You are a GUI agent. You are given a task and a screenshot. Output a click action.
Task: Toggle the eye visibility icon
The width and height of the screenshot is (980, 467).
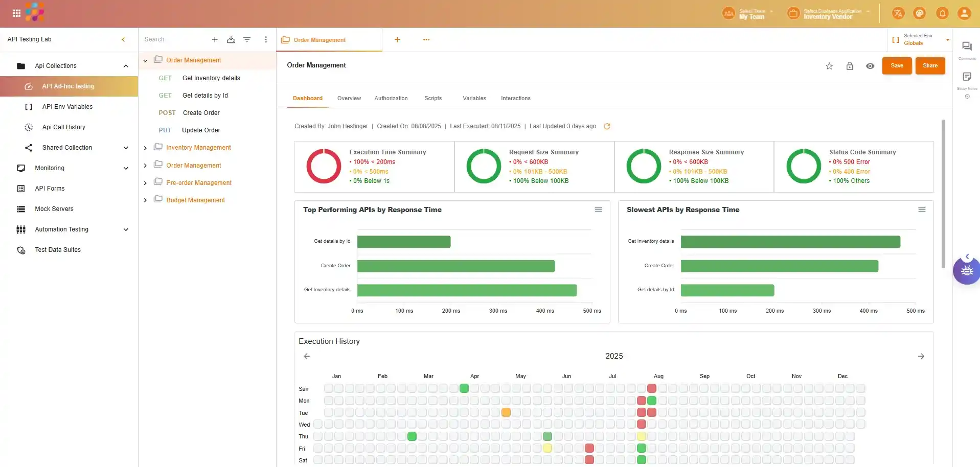(x=870, y=66)
